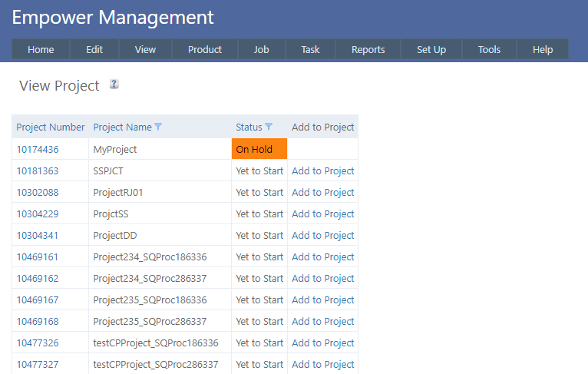Open the Help menu
Screen dimensions: 588x374
pos(542,49)
